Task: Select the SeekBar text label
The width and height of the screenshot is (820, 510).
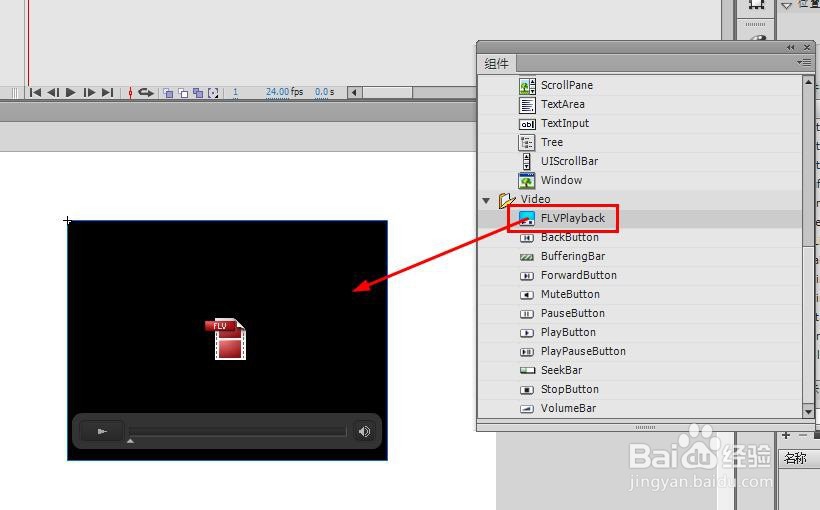Action: pyautogui.click(x=562, y=370)
